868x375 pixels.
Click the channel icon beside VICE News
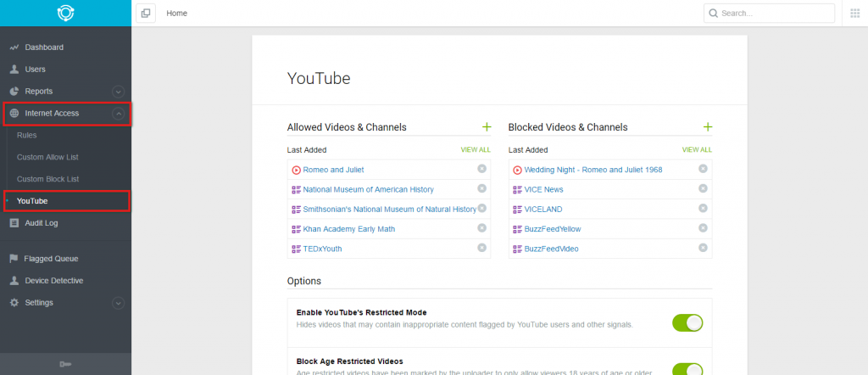[518, 189]
